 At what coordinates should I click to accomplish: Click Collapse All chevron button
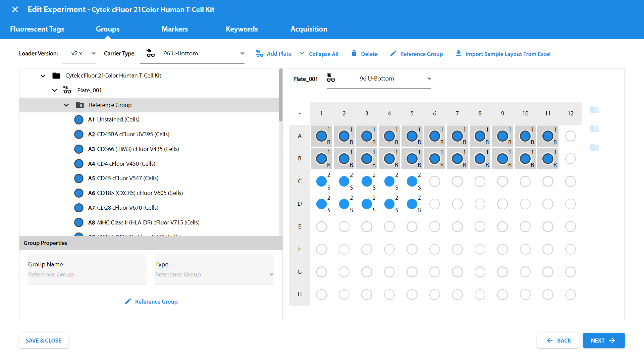(302, 54)
